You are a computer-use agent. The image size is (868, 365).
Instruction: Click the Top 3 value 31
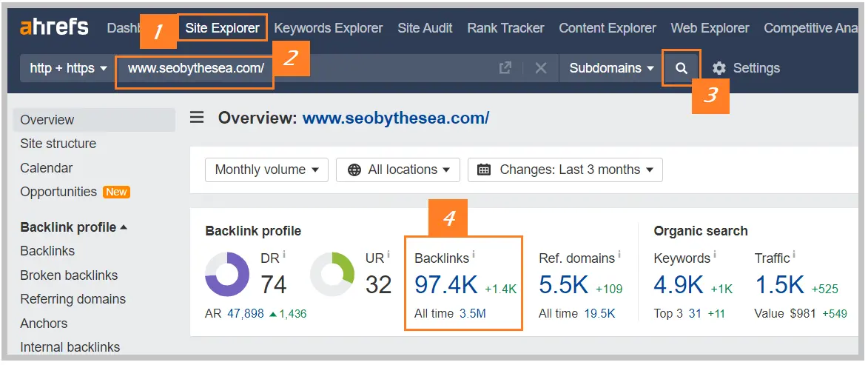point(695,314)
